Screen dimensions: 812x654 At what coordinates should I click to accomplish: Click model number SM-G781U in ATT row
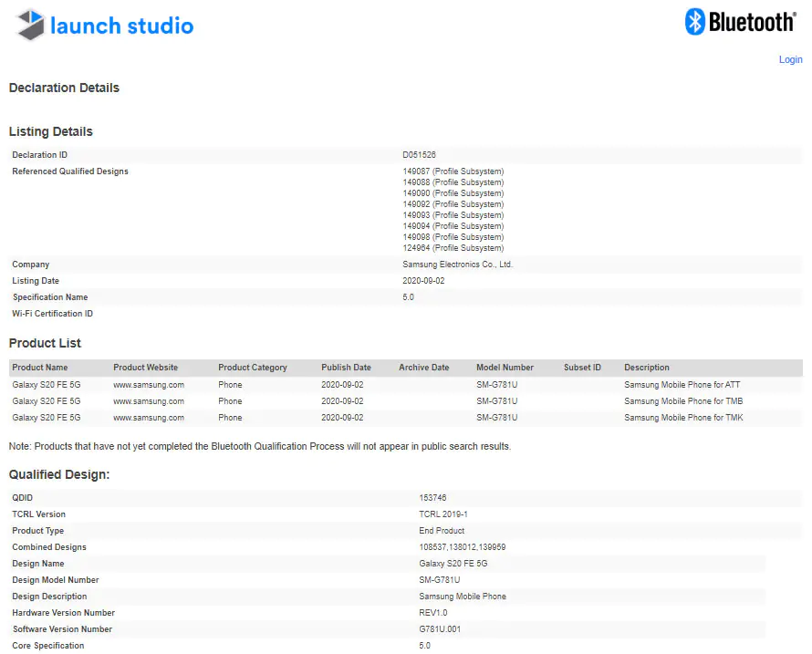point(496,385)
